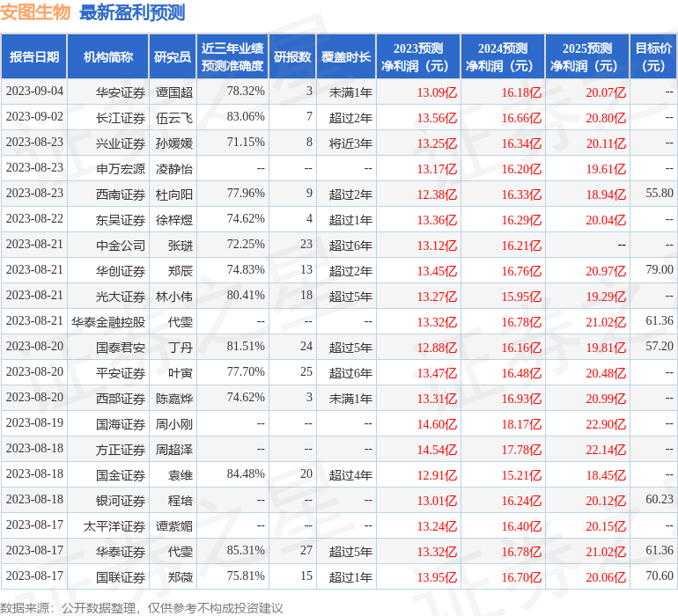Click researcher 伍云飞
The height and width of the screenshot is (616, 678).
tap(173, 118)
